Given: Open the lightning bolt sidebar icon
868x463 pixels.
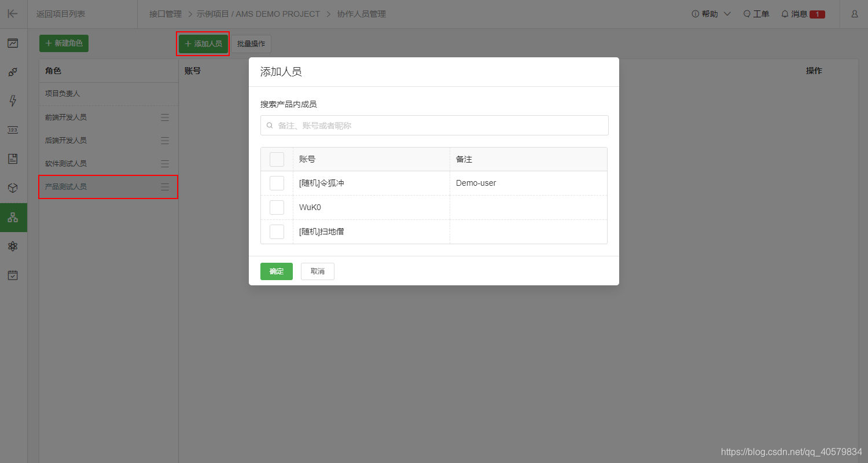Looking at the screenshot, I should [13, 101].
